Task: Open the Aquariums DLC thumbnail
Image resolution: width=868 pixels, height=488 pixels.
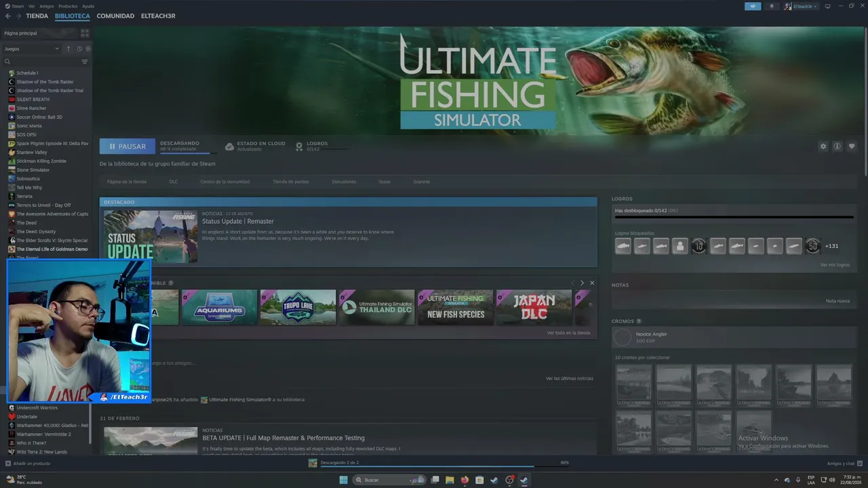Action: (219, 307)
